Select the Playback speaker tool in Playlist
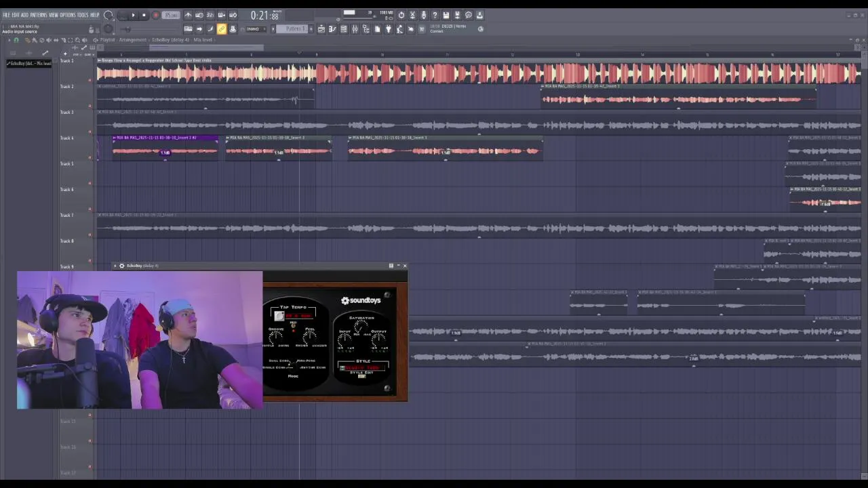 click(84, 40)
